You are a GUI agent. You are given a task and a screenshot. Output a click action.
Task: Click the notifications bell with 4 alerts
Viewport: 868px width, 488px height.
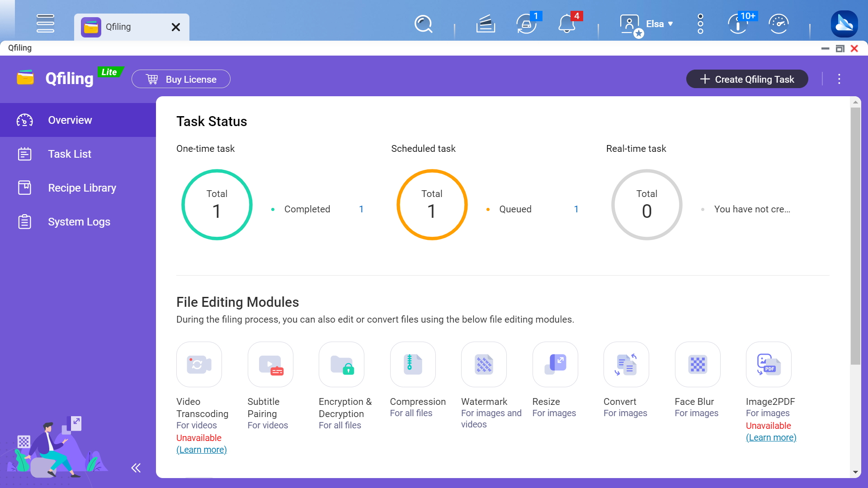(x=566, y=24)
